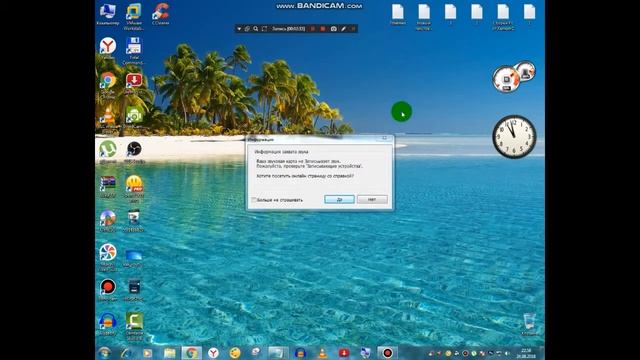Open the Audacity headphones desktop shortcut
Viewport: 640px width, 360px height.
pos(108,324)
